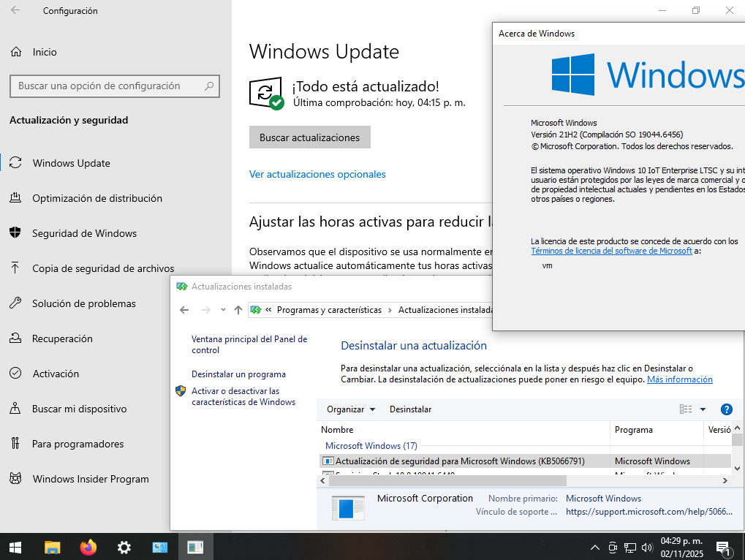Open Desinstalar un programa link
Screen dimensions: 745x560
pyautogui.click(x=238, y=374)
